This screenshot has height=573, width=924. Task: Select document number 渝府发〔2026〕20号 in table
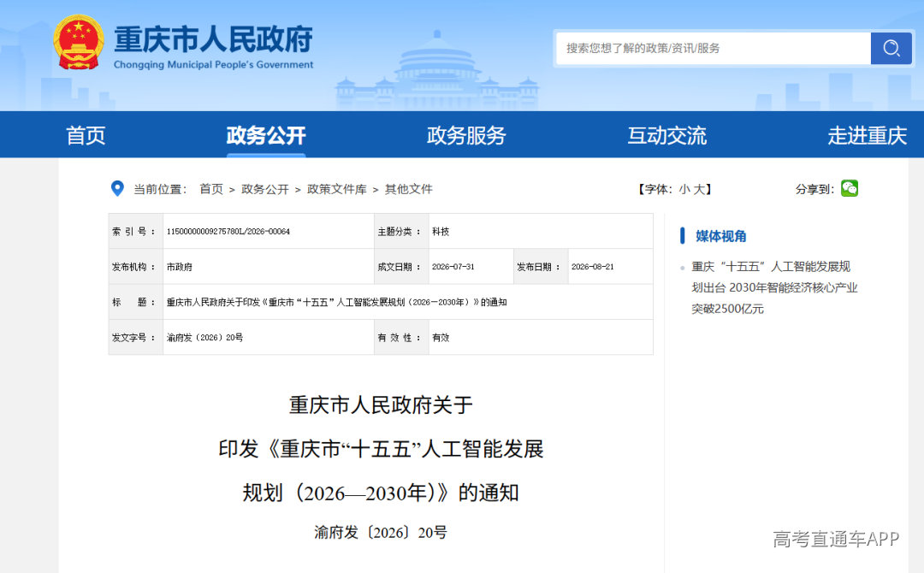pos(204,338)
